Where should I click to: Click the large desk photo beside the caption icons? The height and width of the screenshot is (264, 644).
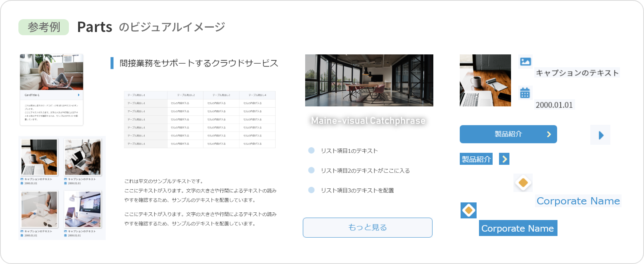tap(485, 80)
